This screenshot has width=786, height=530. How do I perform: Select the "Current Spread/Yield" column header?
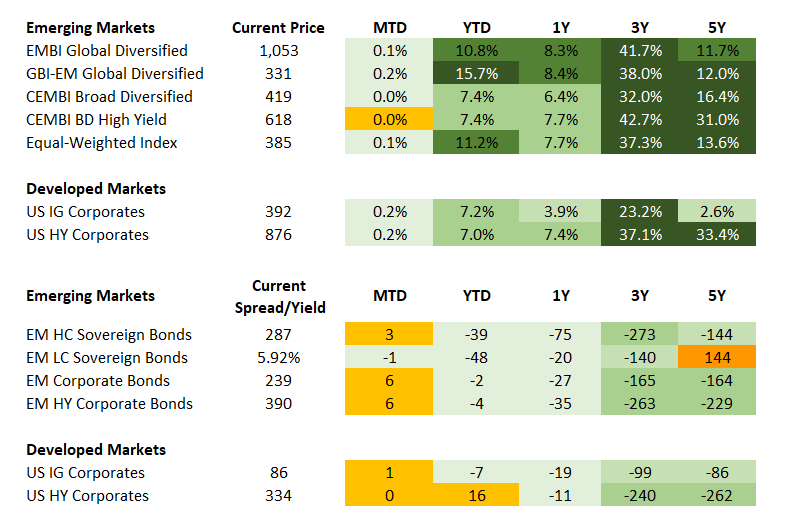point(279,296)
